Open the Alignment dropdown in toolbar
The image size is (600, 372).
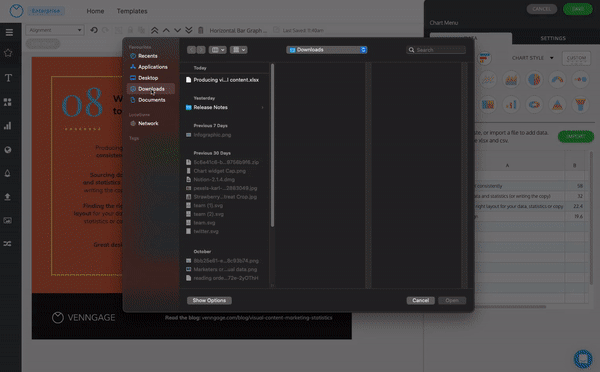(x=54, y=30)
